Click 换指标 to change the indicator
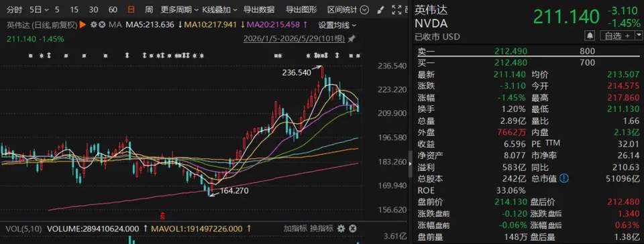This screenshot has height=244, width=644. (x=321, y=229)
